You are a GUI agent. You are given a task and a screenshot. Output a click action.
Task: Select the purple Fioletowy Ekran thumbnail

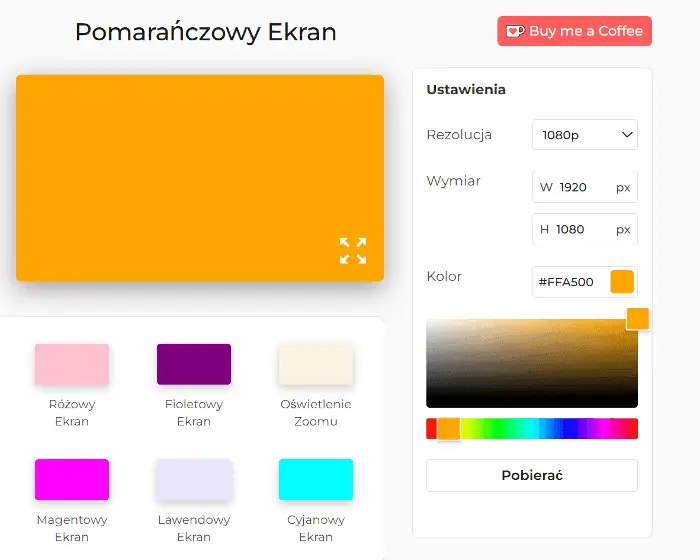point(194,365)
